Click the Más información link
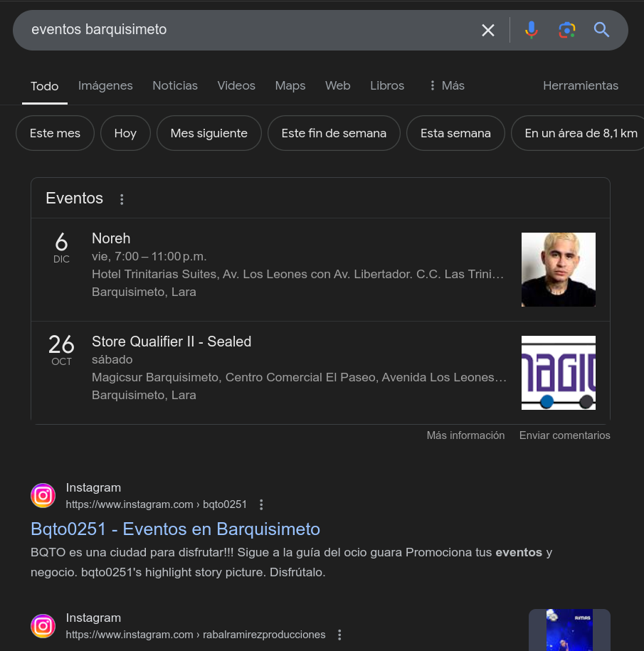Image resolution: width=644 pixels, height=651 pixels. click(465, 435)
